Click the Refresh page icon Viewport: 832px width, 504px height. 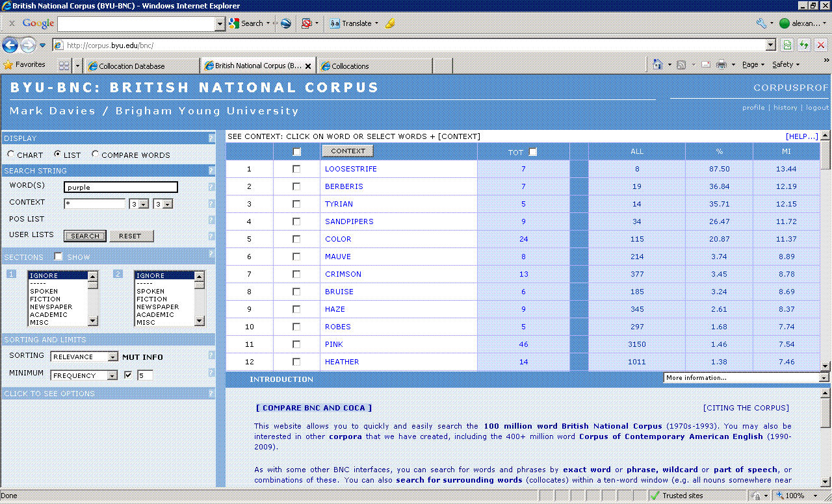[805, 45]
